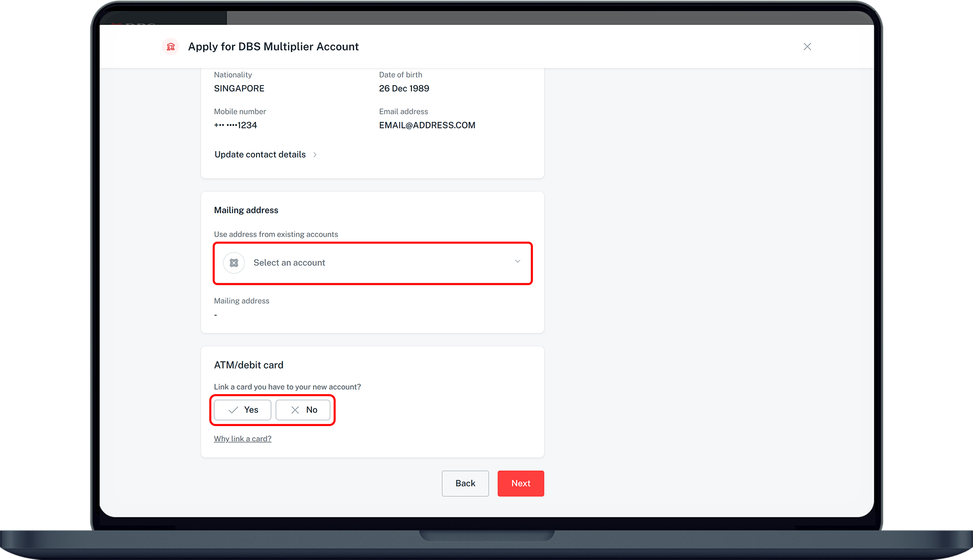973x560 pixels.
Task: Click the bank icon beside the modal title
Action: click(170, 46)
